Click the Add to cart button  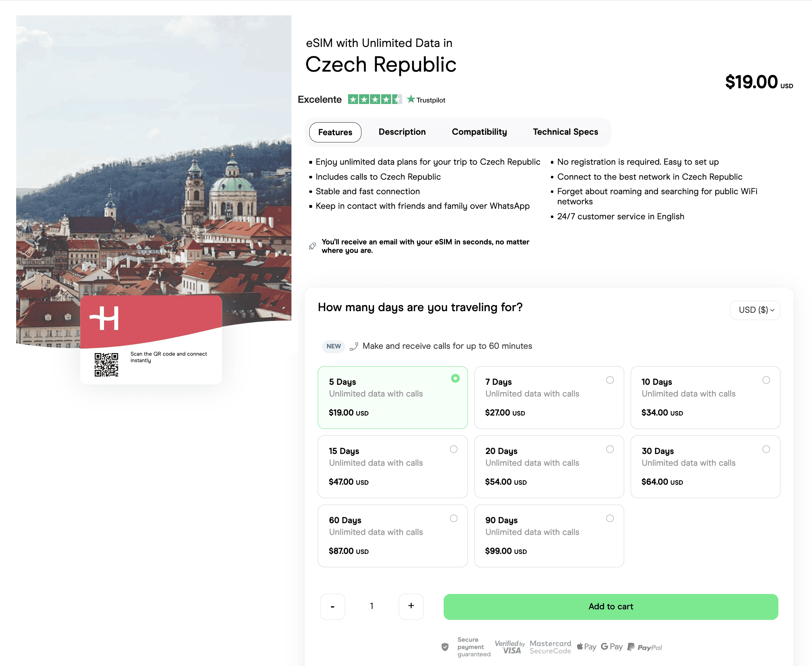coord(611,607)
